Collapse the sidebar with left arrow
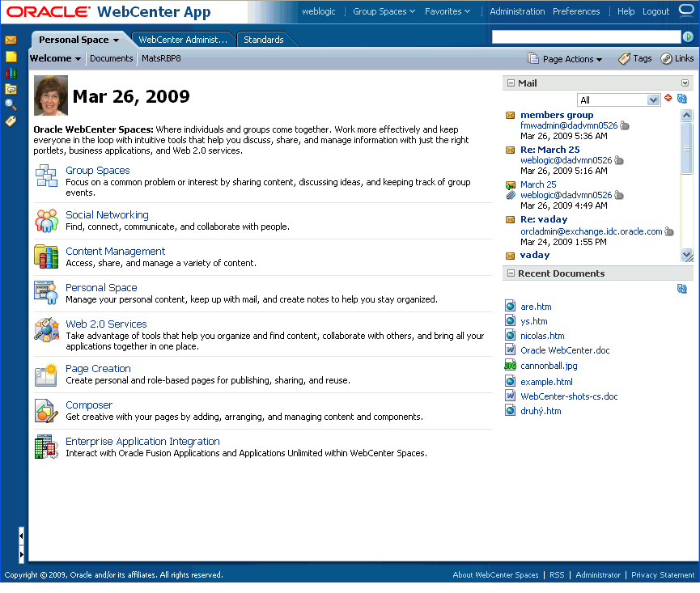The image size is (700, 593). tap(21, 536)
